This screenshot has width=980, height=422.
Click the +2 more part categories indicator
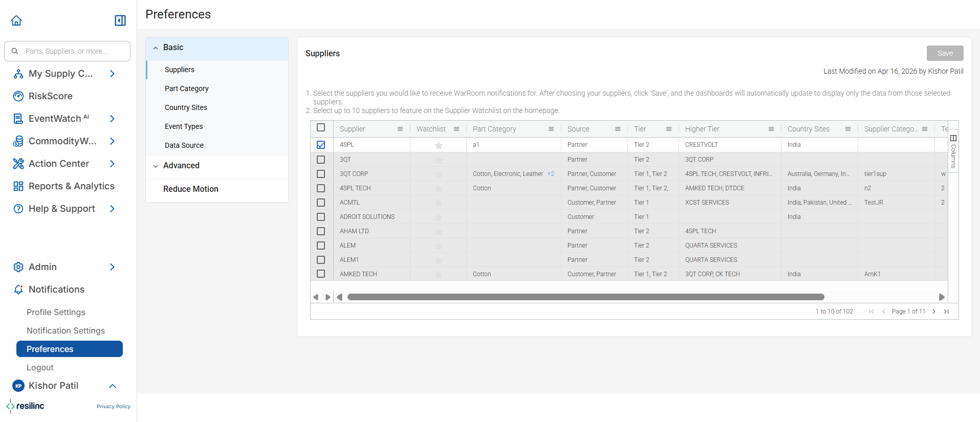point(551,174)
